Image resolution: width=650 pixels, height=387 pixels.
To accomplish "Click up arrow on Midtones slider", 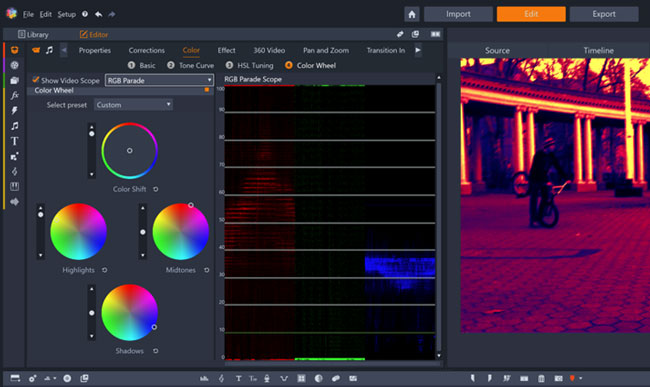I will point(143,208).
